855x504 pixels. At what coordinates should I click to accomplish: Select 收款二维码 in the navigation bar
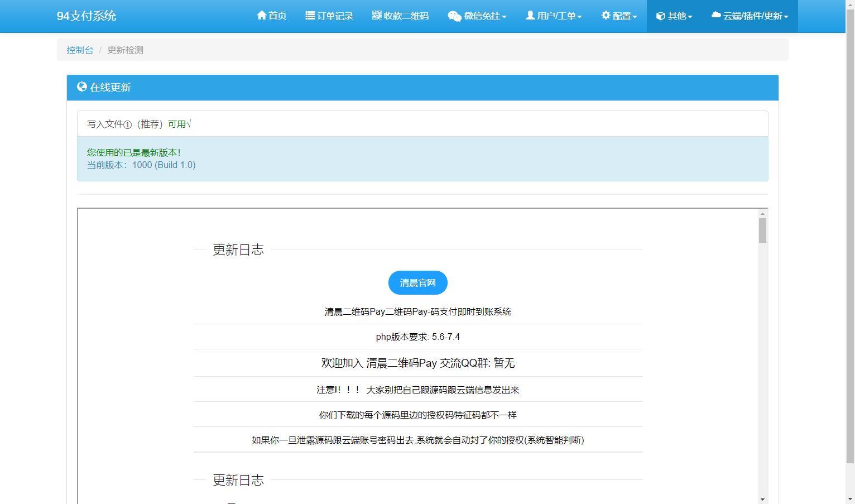click(x=400, y=16)
